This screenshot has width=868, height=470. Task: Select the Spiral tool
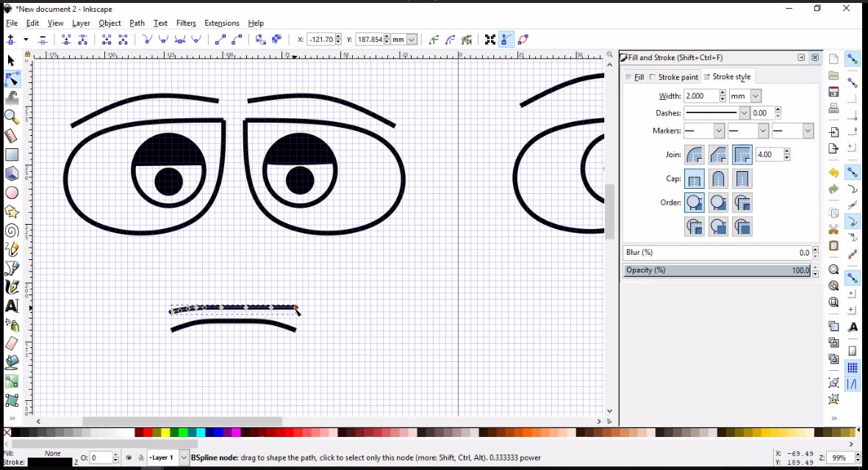[x=12, y=231]
